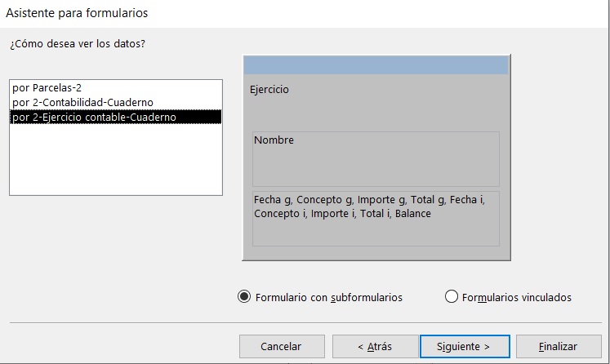The image size is (610, 364).
Task: Click the subform box listing Fecha g fields
Action: pos(376,219)
